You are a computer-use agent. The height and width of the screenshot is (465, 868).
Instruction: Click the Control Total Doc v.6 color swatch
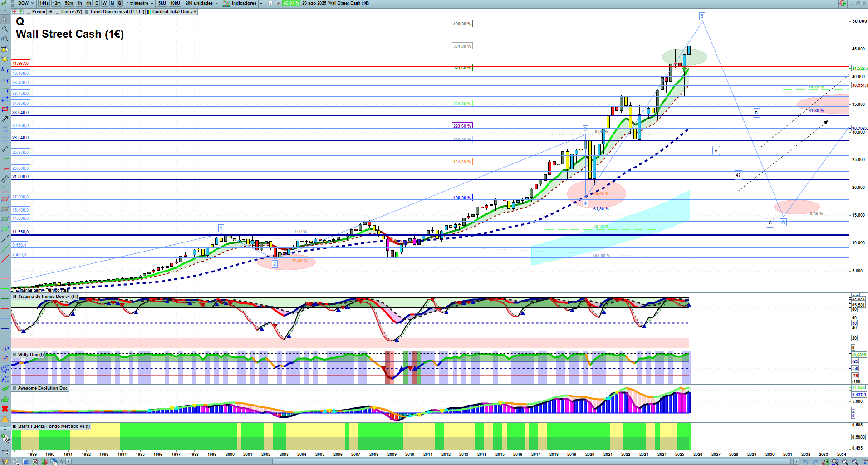[149, 12]
